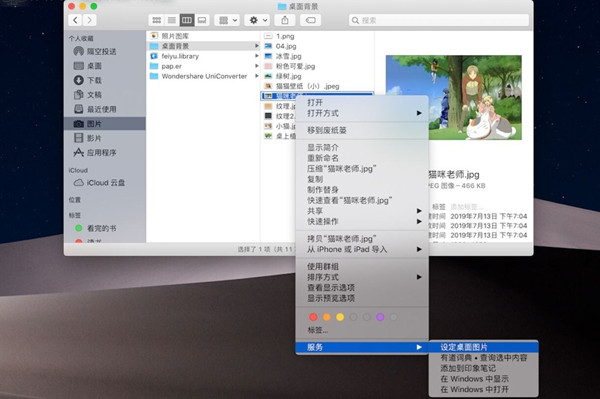Screen dimensions: 600x399
Task: Choose 压缩"猫咪老师.jpg" menu entry
Action: click(x=362, y=169)
